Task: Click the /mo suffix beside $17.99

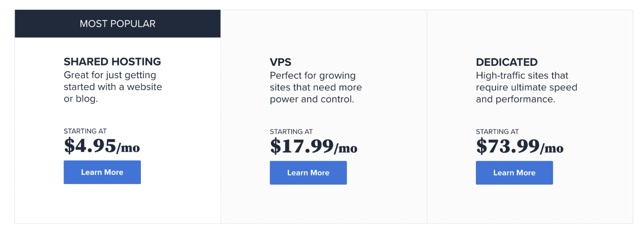Action: [346, 148]
